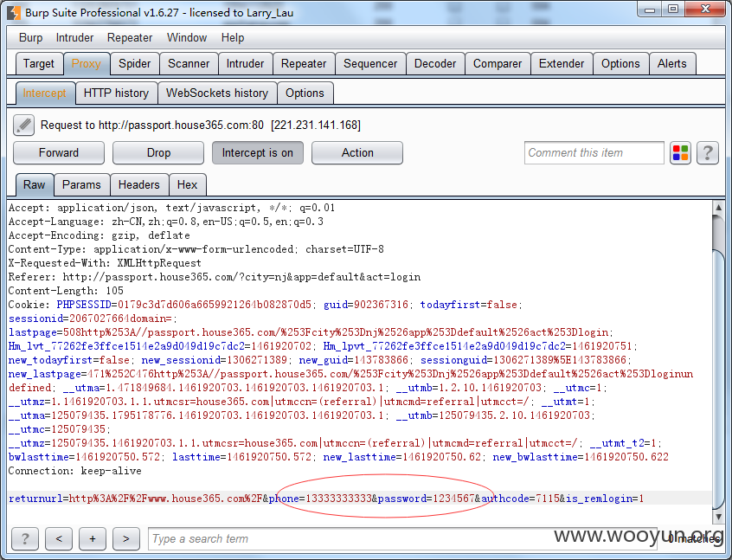Click the request target host label
The image size is (732, 560).
200,126
